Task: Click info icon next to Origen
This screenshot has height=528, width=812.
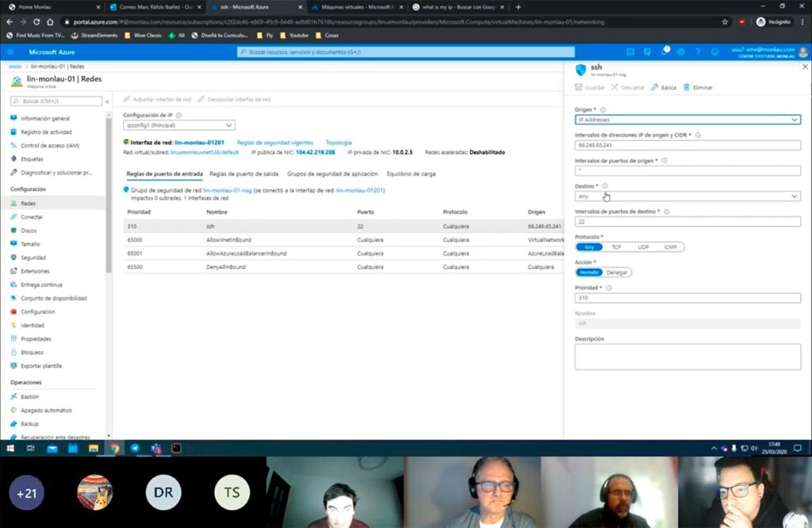Action: pyautogui.click(x=603, y=109)
